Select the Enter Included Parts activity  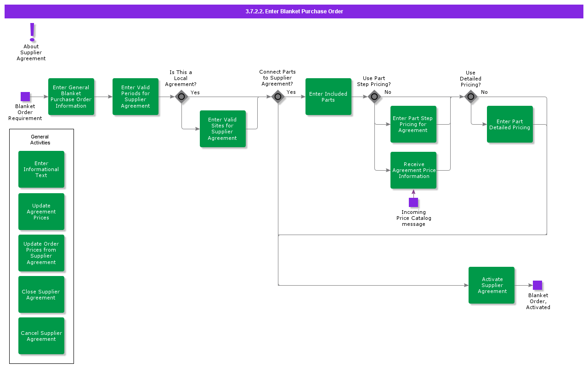pos(328,97)
